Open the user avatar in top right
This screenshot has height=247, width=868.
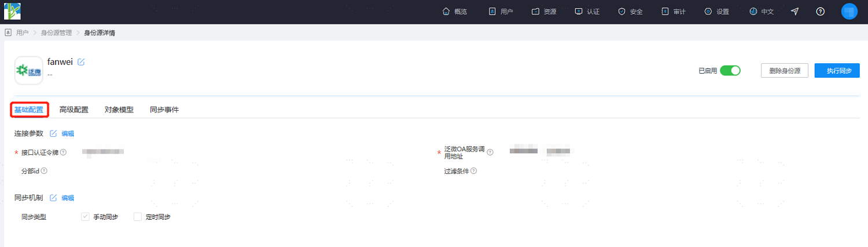pyautogui.click(x=849, y=12)
